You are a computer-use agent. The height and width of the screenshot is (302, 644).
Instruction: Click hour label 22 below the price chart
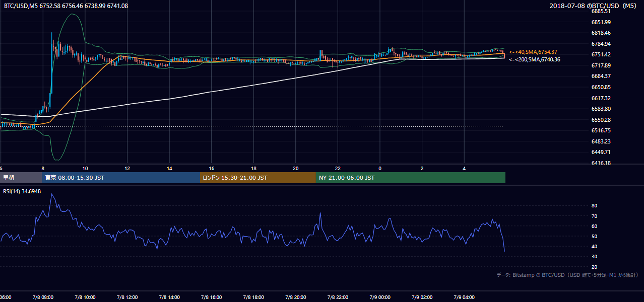point(338,168)
